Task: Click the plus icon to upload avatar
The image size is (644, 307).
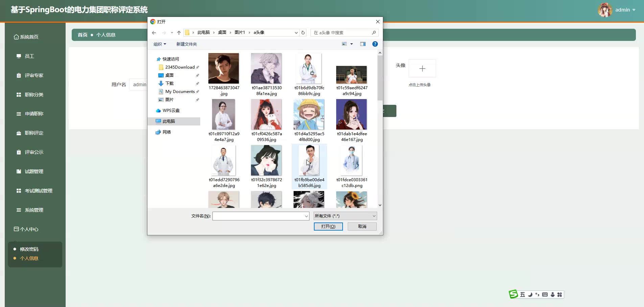Action: [x=422, y=69]
